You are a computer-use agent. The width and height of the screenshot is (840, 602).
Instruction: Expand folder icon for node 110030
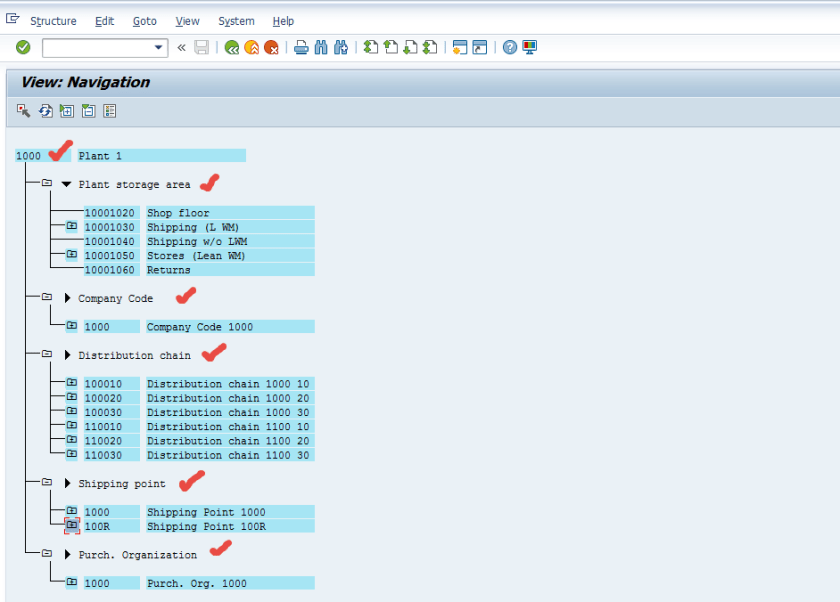pos(72,454)
